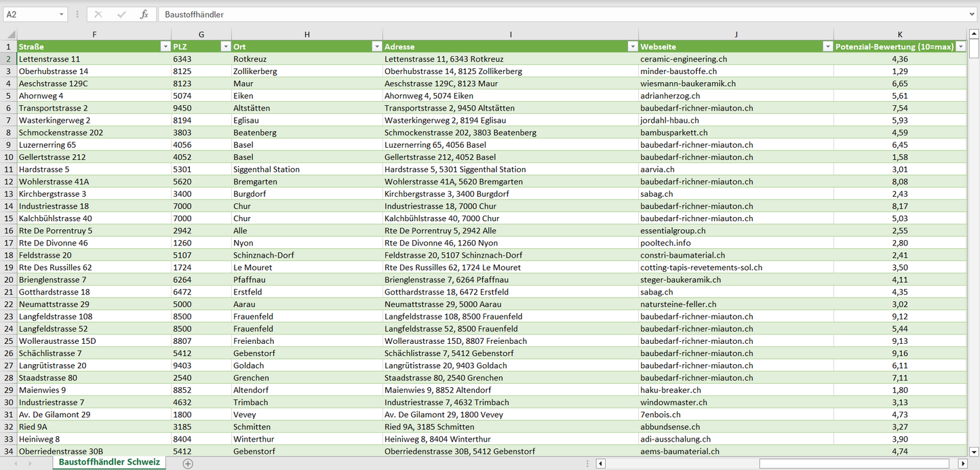Expand the Webseite column filter menu
980x470 pixels.
tap(827, 47)
